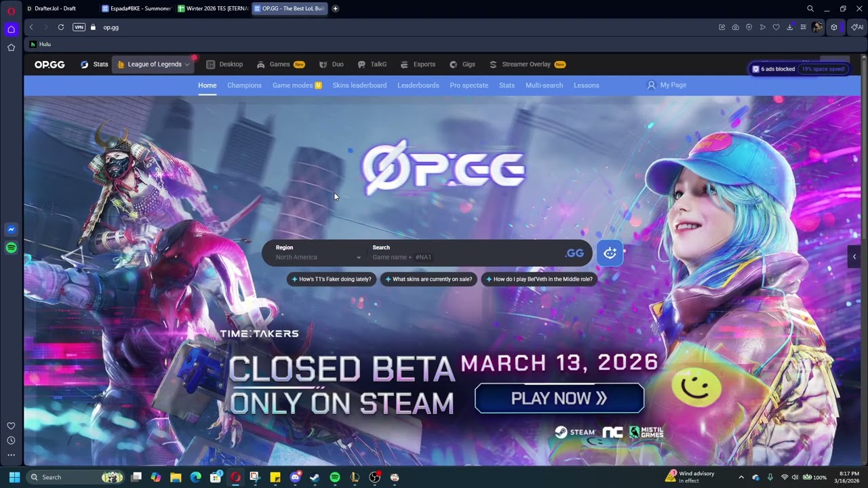
Task: Open the TalkG community link
Action: pyautogui.click(x=372, y=64)
